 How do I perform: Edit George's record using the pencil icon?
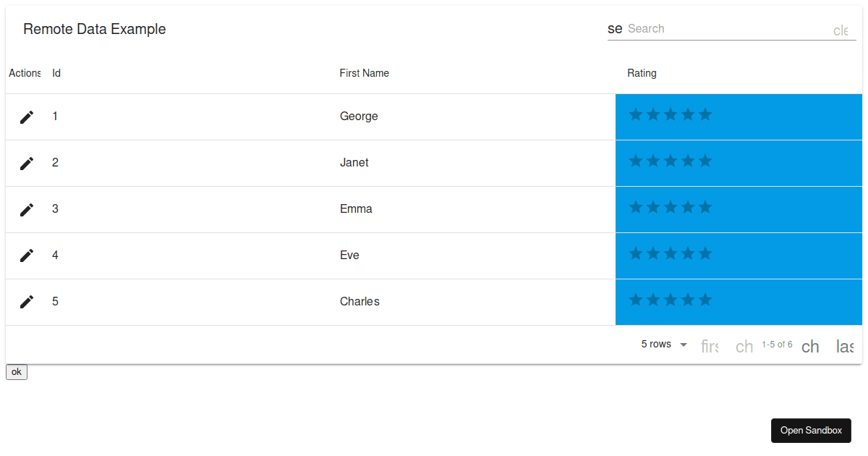coord(26,116)
